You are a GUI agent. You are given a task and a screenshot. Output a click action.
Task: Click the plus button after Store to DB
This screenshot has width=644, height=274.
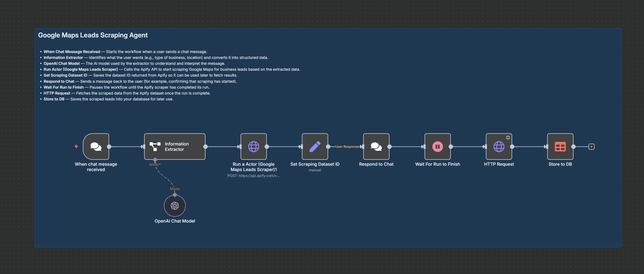click(x=591, y=147)
